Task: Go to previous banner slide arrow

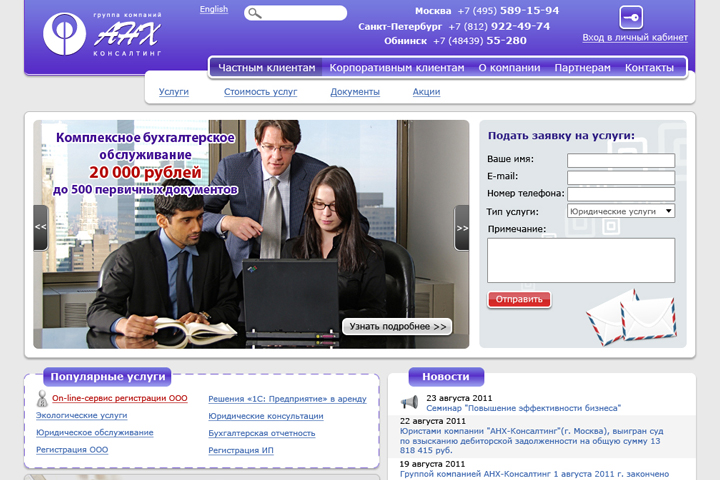Action: coord(41,227)
